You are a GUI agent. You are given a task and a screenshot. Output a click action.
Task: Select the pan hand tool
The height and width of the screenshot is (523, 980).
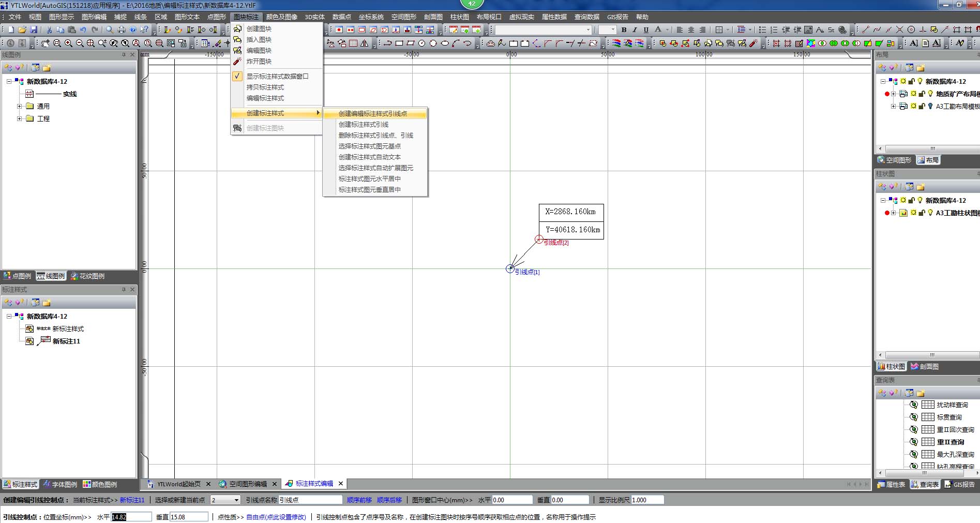coord(46,43)
